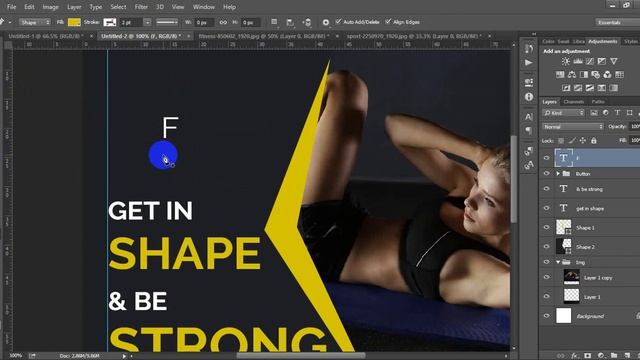Image resolution: width=640 pixels, height=360 pixels.
Task: Open the Shape tool mode dropdown
Action: click(x=35, y=22)
